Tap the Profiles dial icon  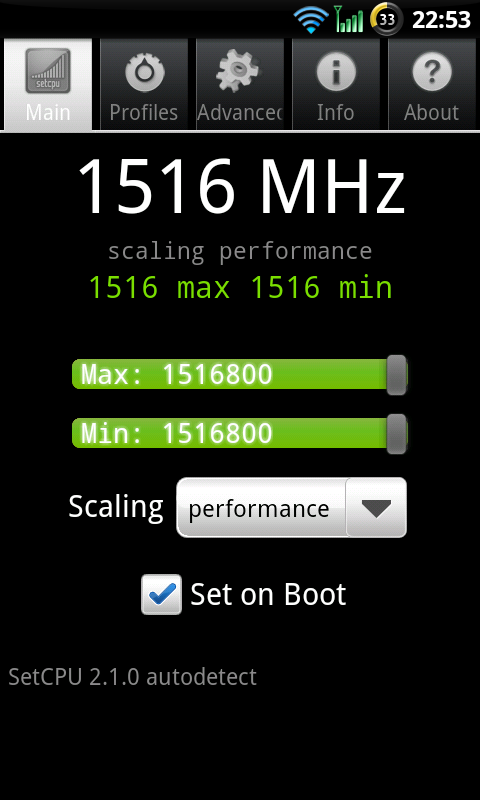point(144,71)
